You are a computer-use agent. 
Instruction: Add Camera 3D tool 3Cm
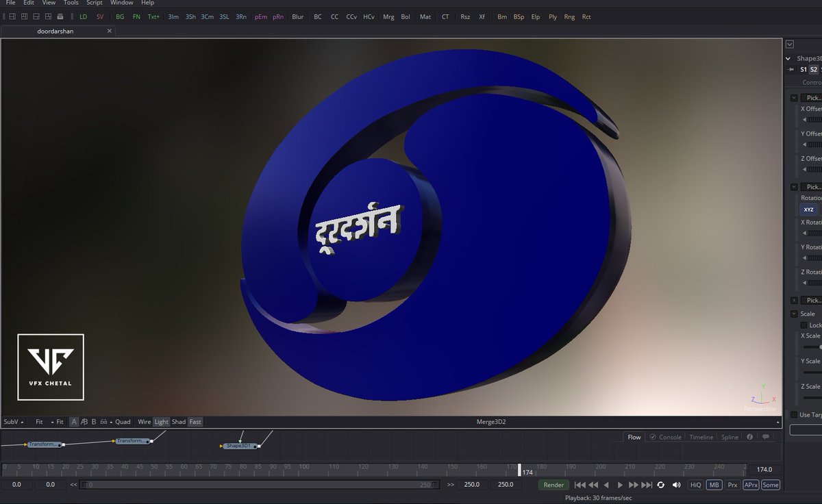pos(207,16)
